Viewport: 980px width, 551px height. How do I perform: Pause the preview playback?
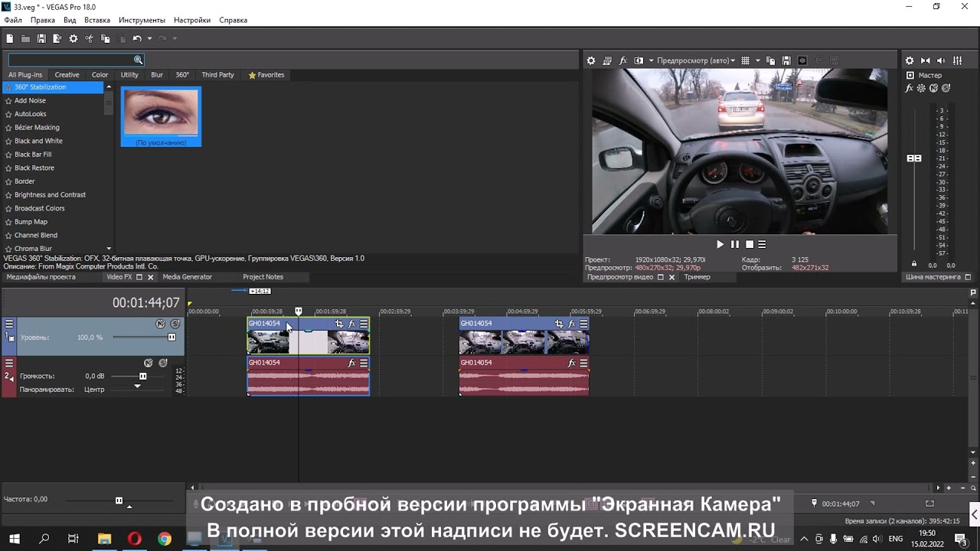pos(735,244)
